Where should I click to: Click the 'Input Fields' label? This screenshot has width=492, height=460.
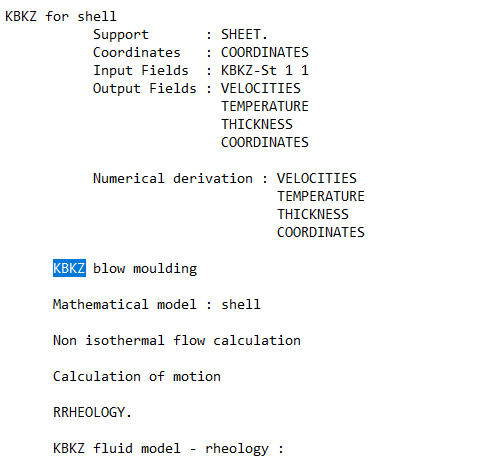point(141,71)
